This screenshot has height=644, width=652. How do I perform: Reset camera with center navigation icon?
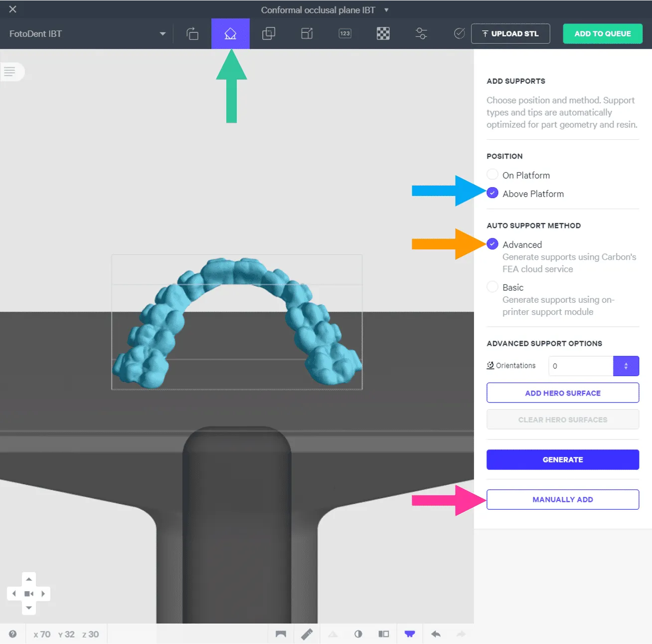pos(29,594)
